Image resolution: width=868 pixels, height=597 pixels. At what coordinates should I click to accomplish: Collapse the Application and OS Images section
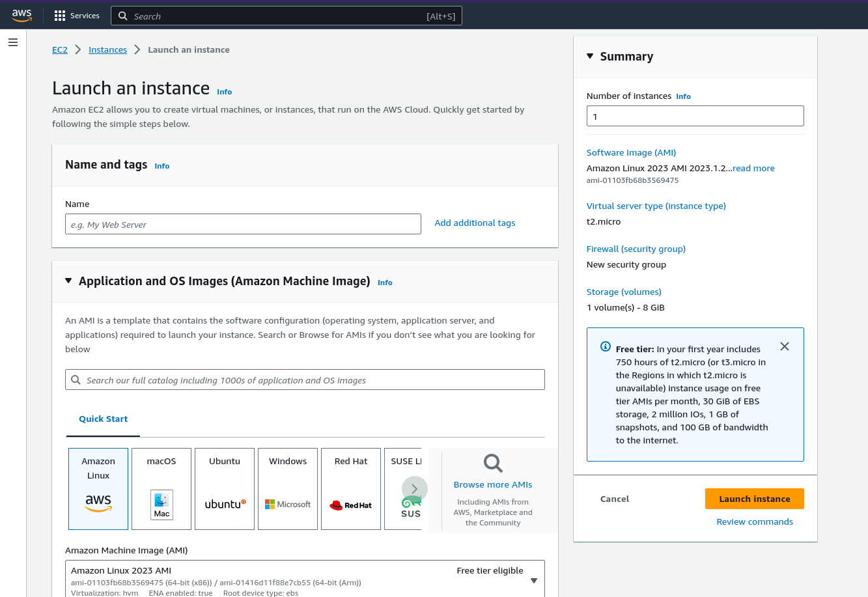click(68, 280)
